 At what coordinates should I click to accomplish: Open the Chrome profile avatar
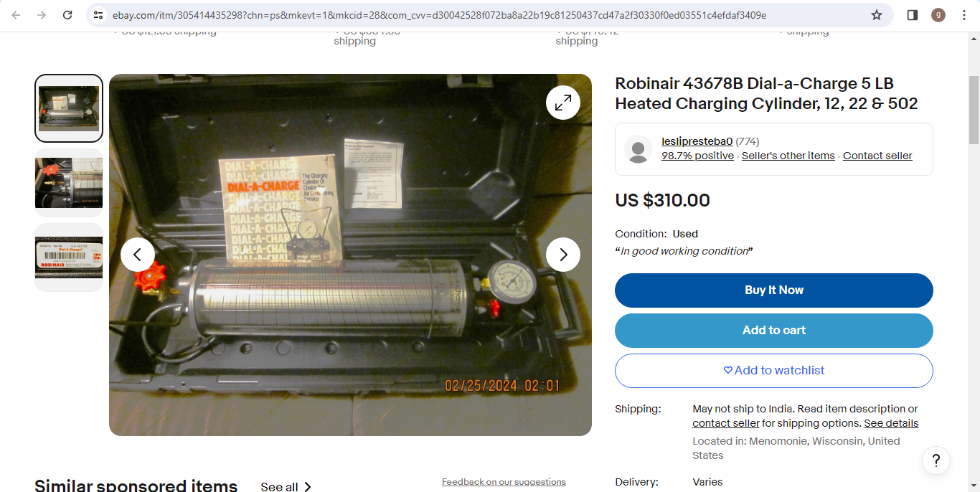938,15
